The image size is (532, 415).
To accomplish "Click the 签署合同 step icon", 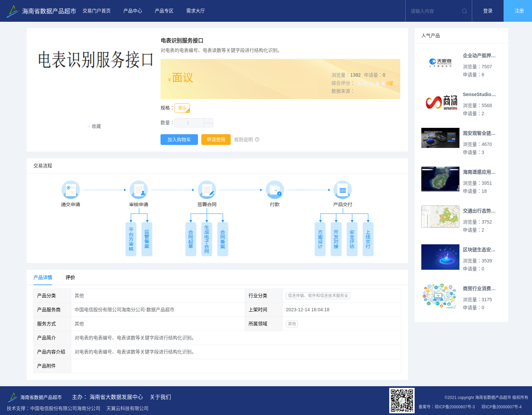I will [207, 190].
